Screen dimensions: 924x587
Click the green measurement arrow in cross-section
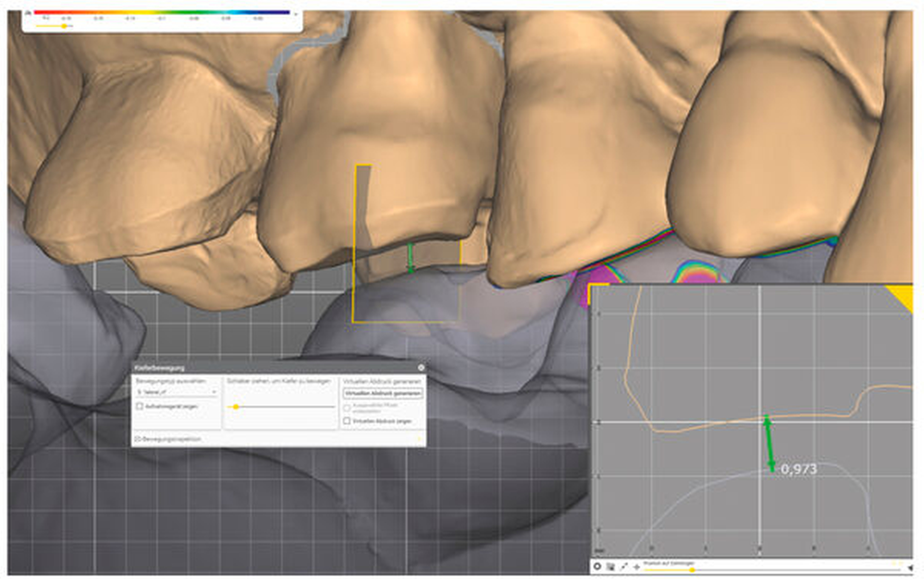pyautogui.click(x=769, y=444)
